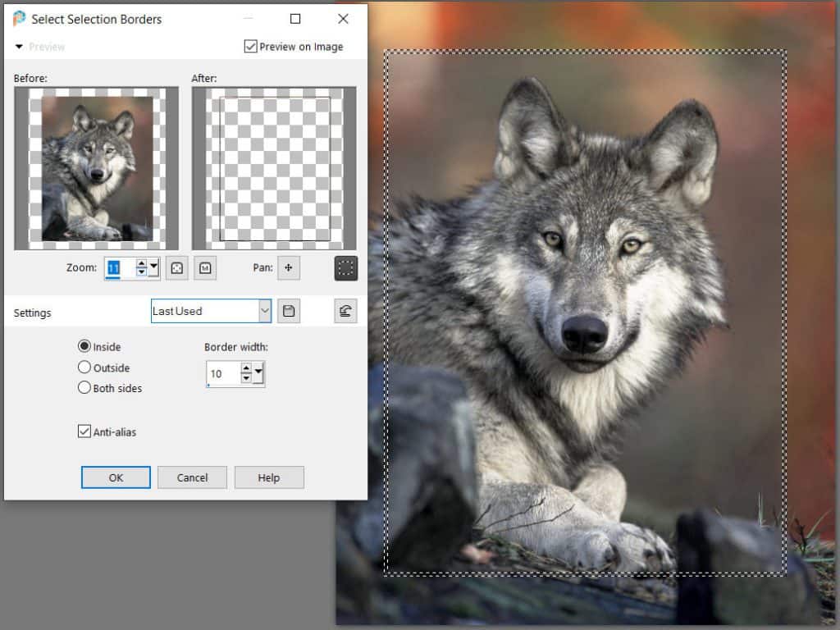840x630 pixels.
Task: Select the 1:1 actual zoom icon
Action: tap(204, 267)
